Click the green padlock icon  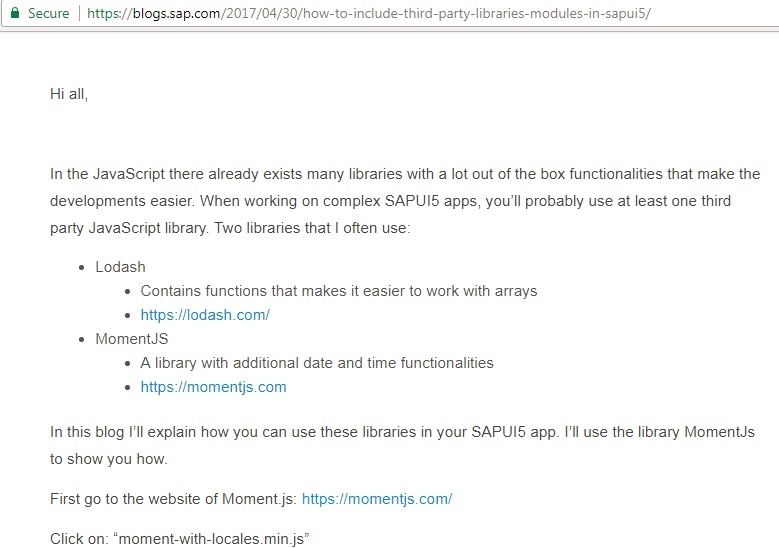click(14, 13)
